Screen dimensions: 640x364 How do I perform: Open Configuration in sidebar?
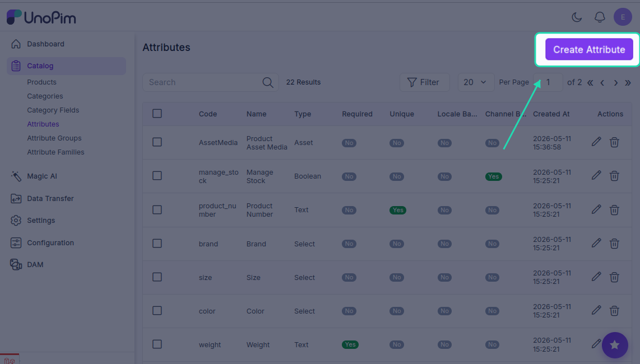(x=66, y=243)
